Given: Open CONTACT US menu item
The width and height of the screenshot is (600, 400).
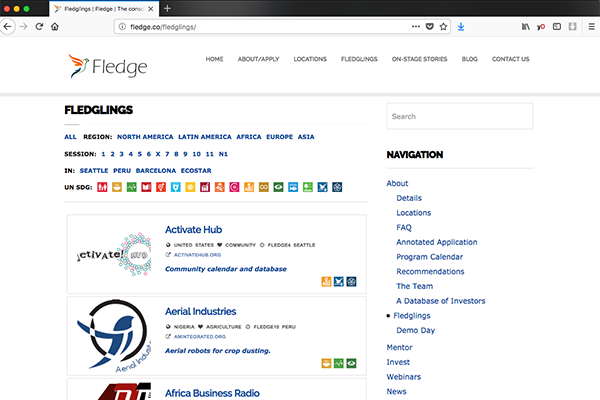Looking at the screenshot, I should 510,59.
